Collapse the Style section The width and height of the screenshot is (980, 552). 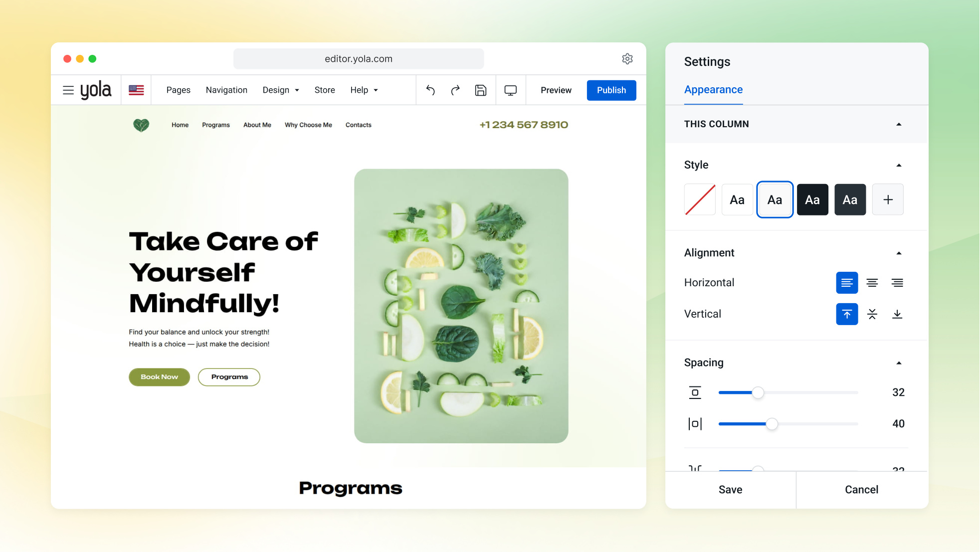[x=899, y=165]
